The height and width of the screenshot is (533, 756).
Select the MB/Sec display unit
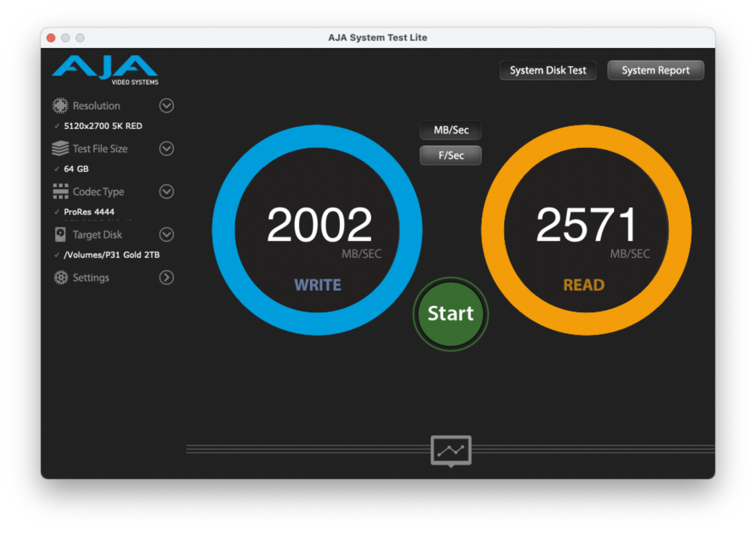(451, 130)
